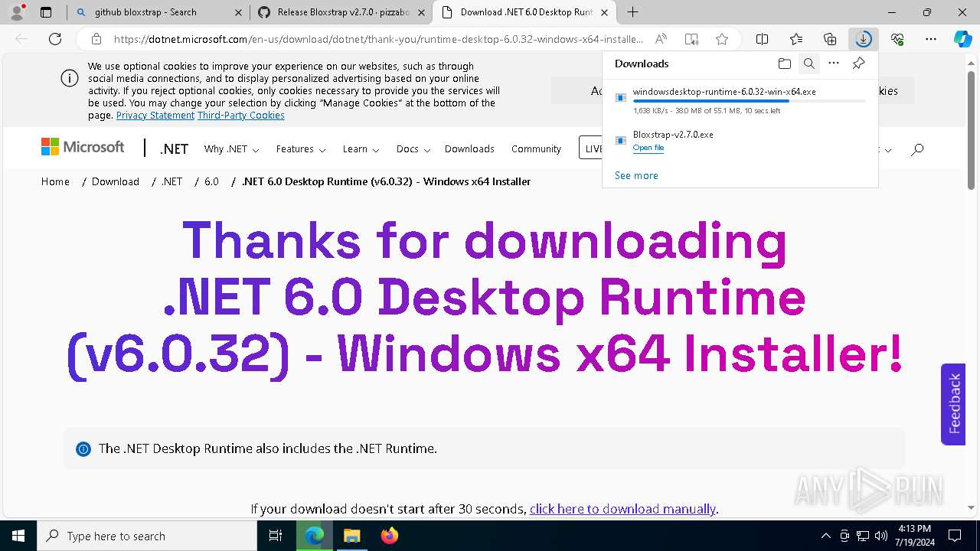The width and height of the screenshot is (980, 551).
Task: Open the split screen icon in toolbar
Action: [x=763, y=39]
